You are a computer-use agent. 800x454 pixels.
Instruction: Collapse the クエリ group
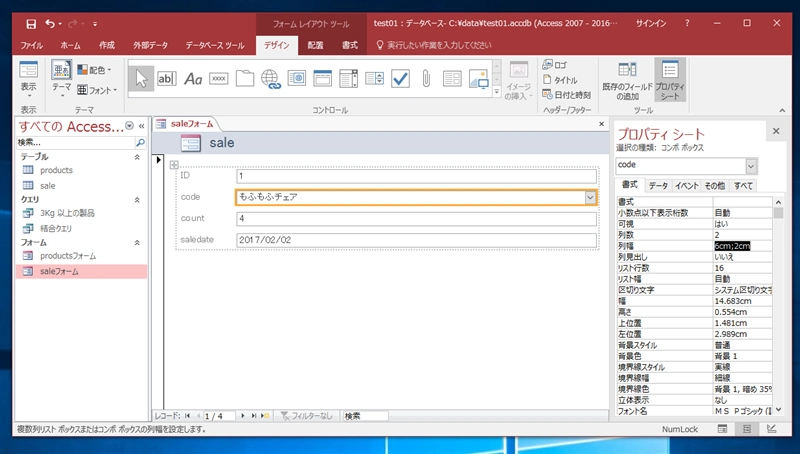pos(137,200)
